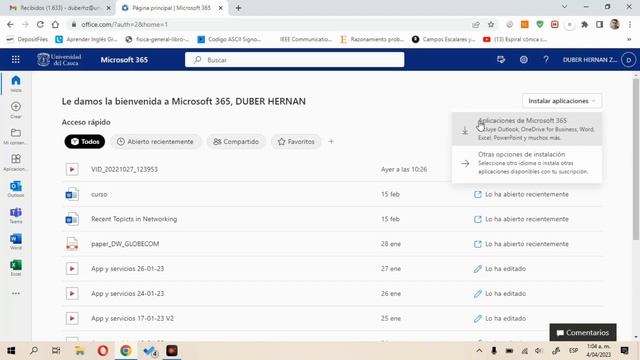
Task: Click the header icon left of settings gear
Action: click(x=501, y=60)
